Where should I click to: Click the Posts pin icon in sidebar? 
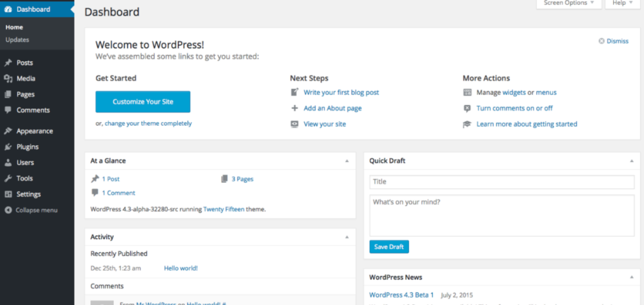8,63
